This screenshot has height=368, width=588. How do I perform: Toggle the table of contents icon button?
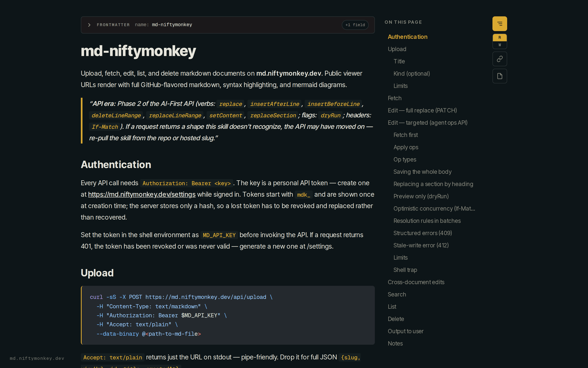(500, 24)
